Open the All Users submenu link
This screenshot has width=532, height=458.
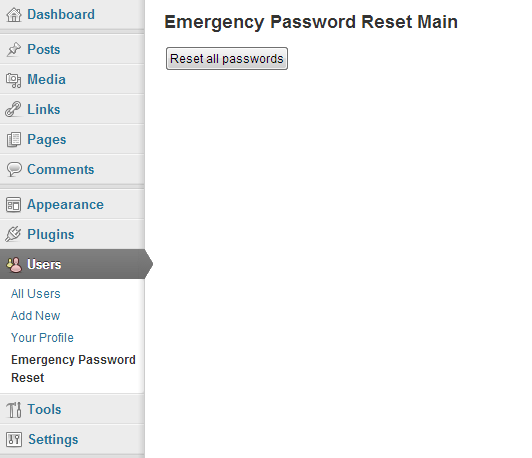coord(36,294)
